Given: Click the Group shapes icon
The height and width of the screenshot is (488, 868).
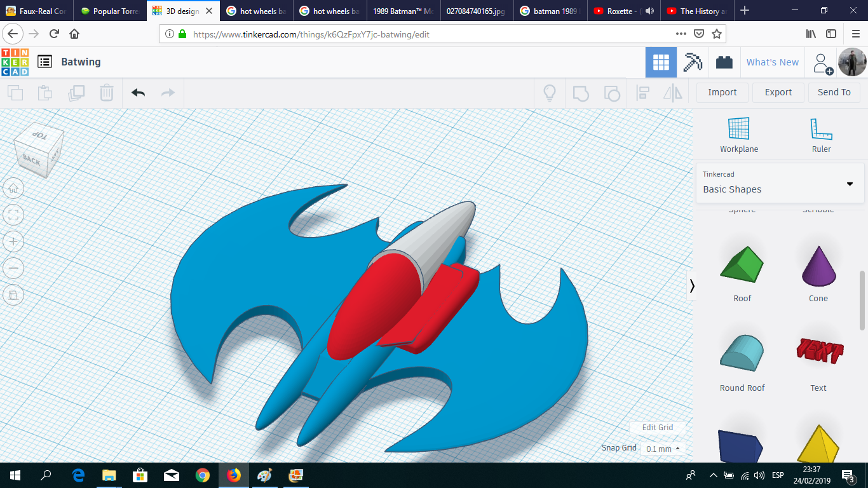Looking at the screenshot, I should coord(581,93).
